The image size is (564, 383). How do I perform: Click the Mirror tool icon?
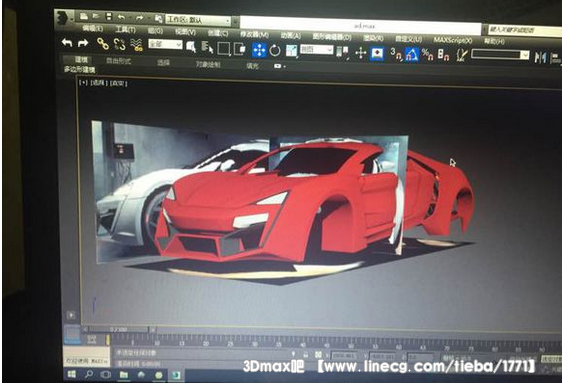(x=540, y=57)
